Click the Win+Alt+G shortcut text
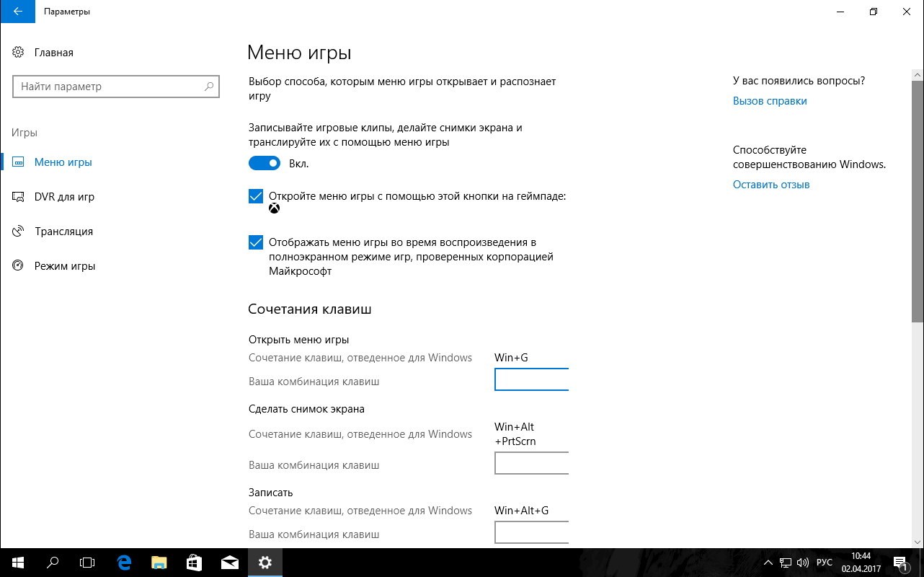Screen dimensions: 924x577 [522, 511]
